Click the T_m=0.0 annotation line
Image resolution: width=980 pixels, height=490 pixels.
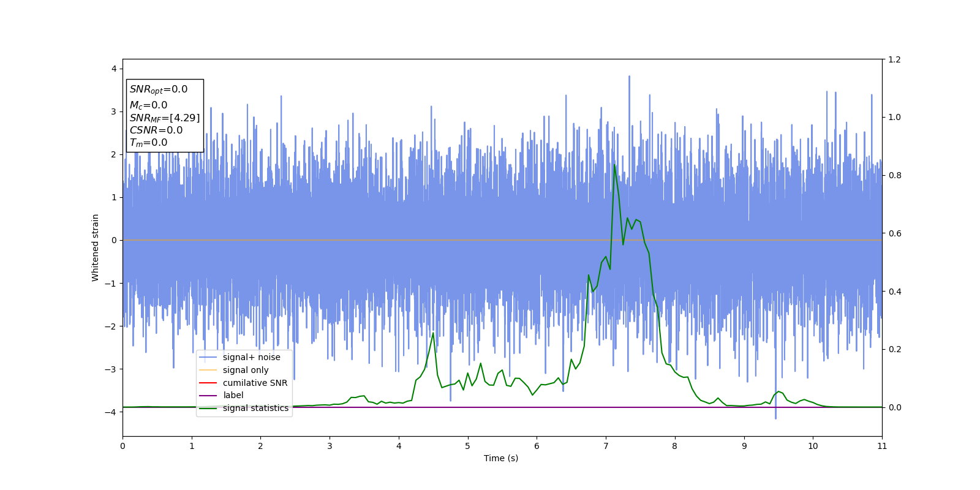pos(148,143)
